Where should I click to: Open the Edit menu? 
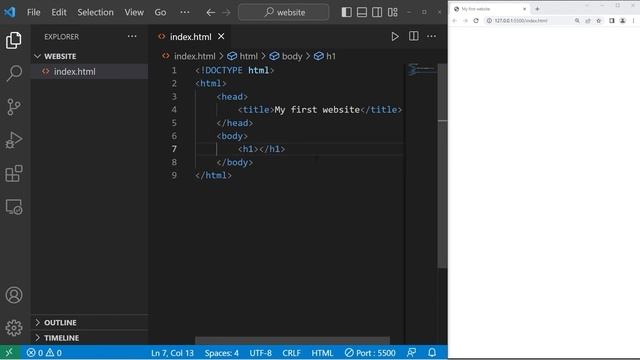[59, 12]
